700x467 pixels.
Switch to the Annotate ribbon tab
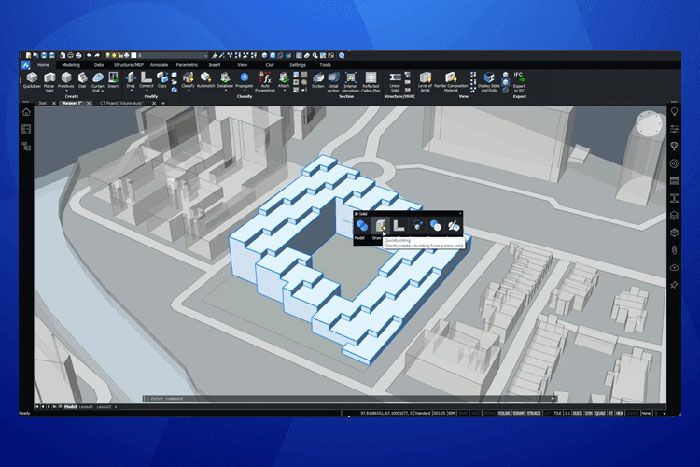tap(159, 65)
